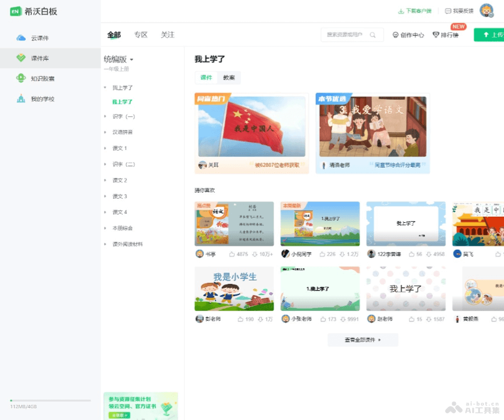
Task: 切换到教案标签
Action: [228, 77]
